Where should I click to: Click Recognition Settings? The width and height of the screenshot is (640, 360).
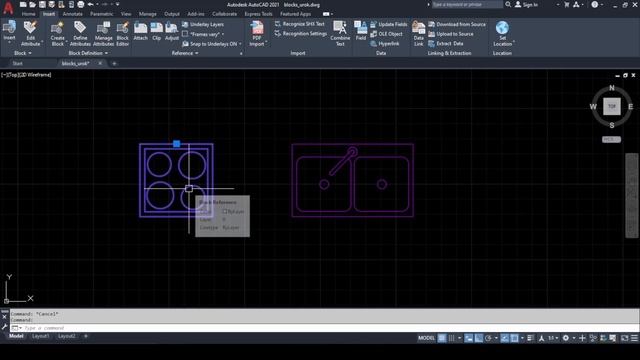coord(301,34)
